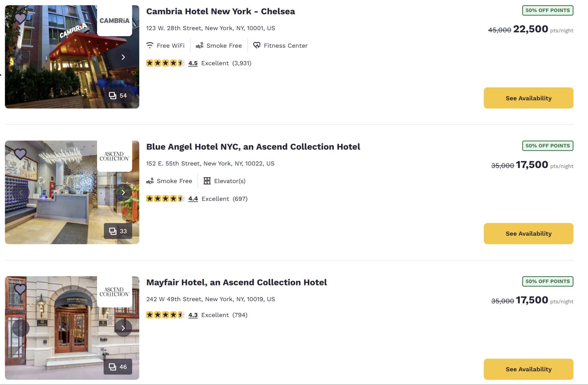
Task: View the 4.4 rating for Blue Angel
Action: point(193,199)
